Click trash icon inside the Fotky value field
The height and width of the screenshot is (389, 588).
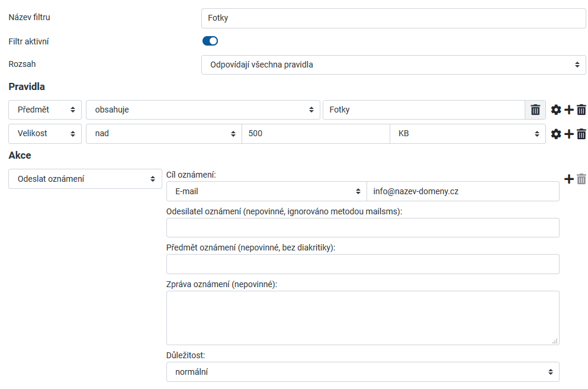pos(535,110)
